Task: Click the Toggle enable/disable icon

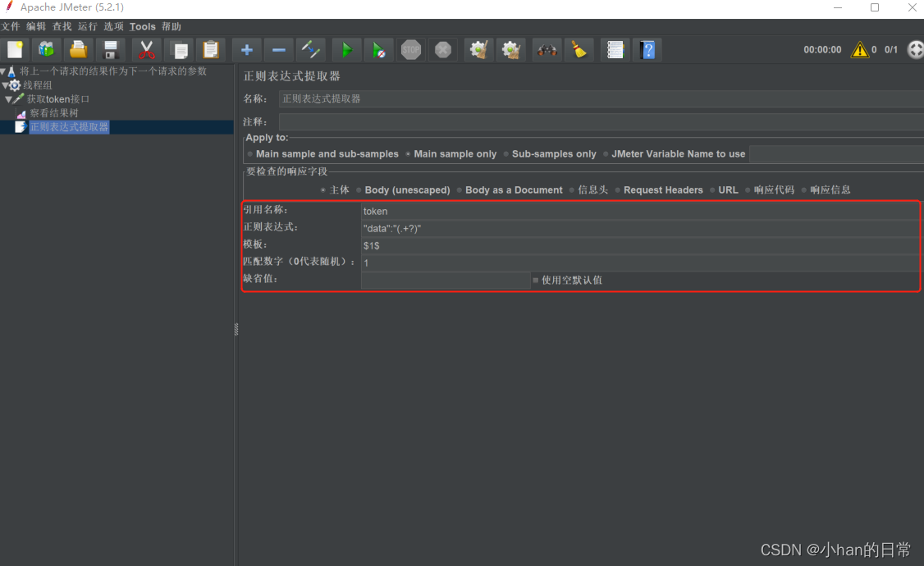Action: (310, 50)
